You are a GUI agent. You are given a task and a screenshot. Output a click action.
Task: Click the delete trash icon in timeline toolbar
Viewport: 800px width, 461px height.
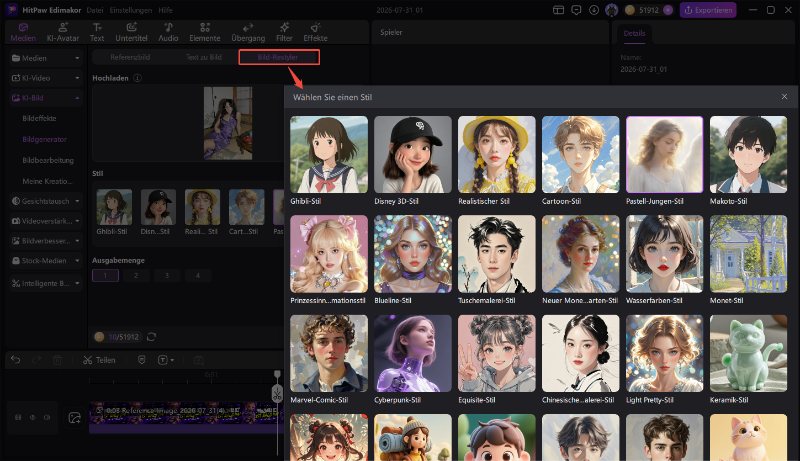pyautogui.click(x=58, y=360)
